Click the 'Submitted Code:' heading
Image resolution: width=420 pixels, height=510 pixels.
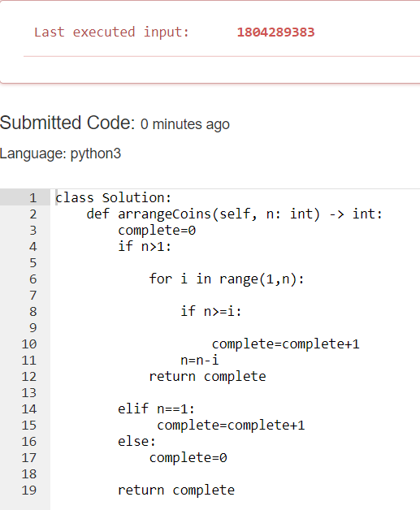[x=67, y=123]
